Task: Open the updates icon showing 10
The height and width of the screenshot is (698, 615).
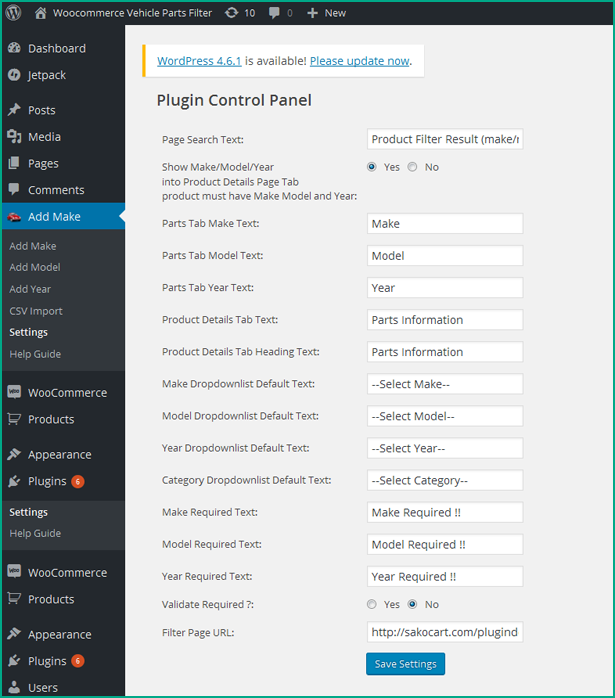Action: pos(231,13)
